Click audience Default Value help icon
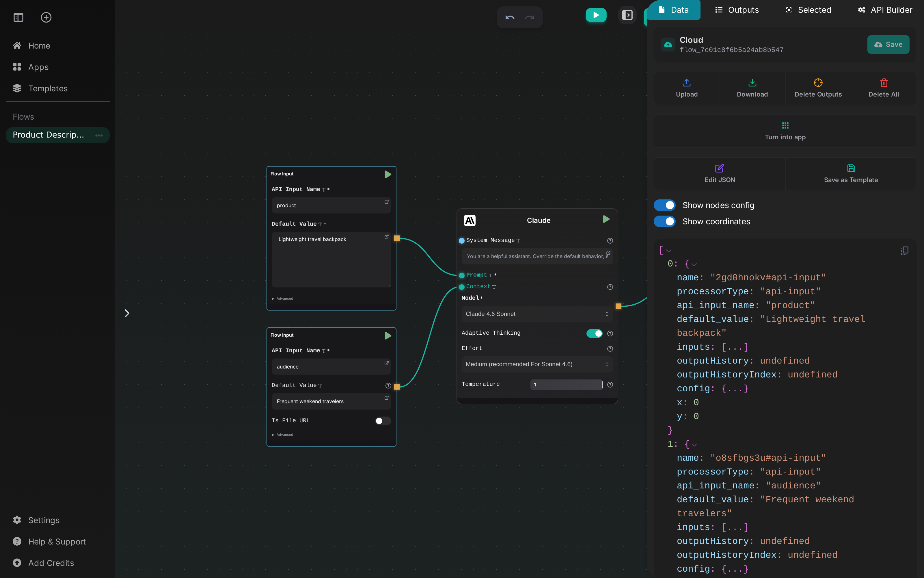The height and width of the screenshot is (578, 924). click(x=388, y=386)
